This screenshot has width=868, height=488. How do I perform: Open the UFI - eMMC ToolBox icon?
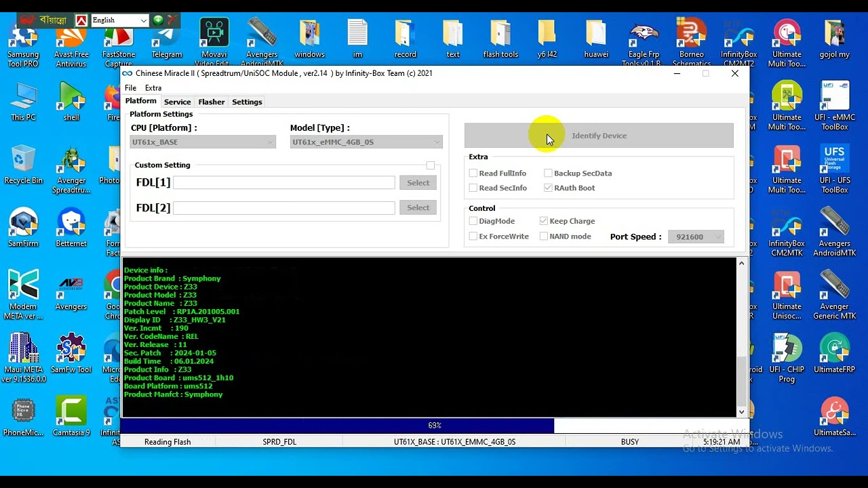click(835, 106)
